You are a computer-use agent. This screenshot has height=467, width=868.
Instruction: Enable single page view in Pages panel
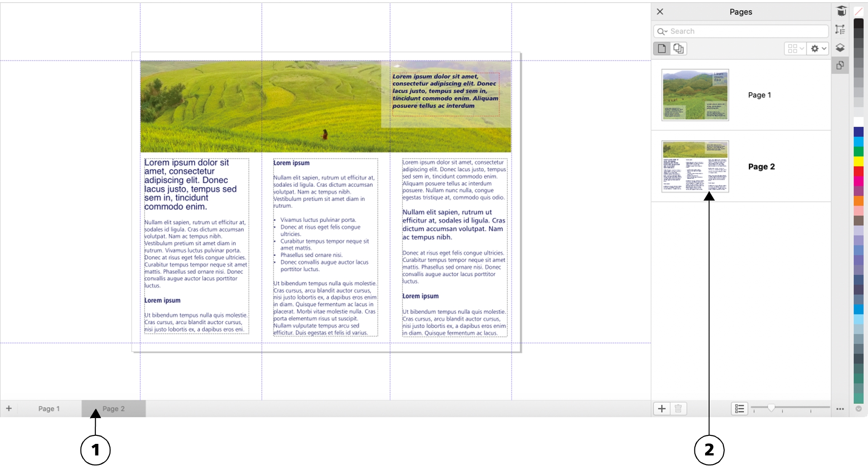click(x=662, y=48)
